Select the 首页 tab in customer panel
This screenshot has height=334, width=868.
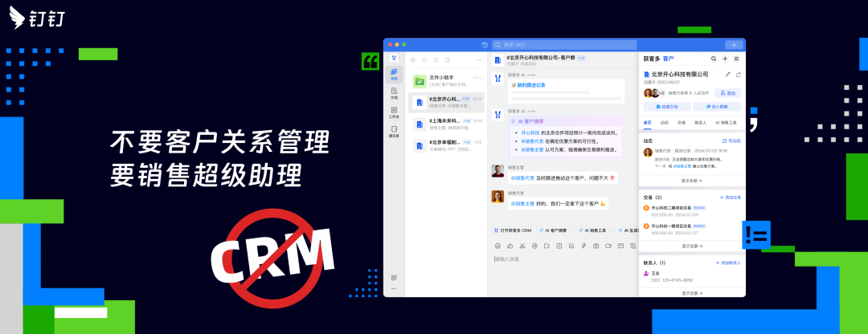click(x=647, y=123)
